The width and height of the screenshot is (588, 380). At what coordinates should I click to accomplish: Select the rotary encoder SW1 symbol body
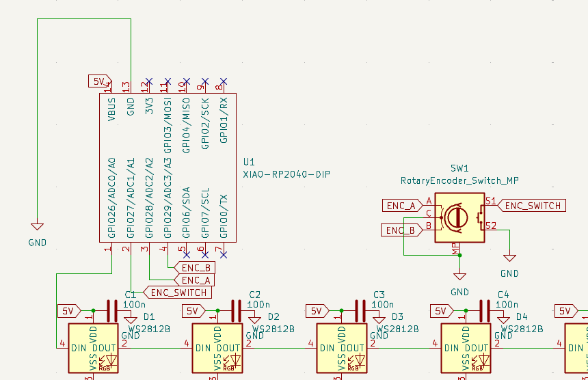click(x=459, y=217)
